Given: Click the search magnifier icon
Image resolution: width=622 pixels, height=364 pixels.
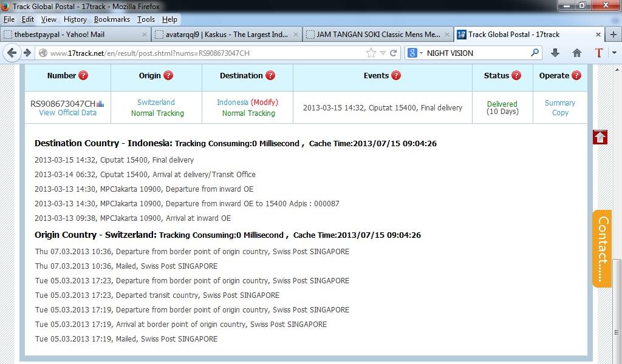Looking at the screenshot, I should (x=535, y=52).
